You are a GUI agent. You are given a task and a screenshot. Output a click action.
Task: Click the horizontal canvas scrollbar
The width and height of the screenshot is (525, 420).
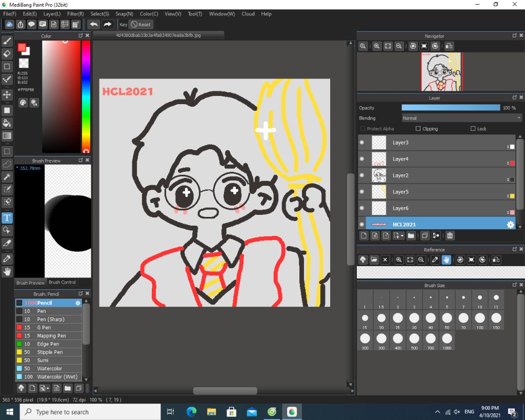[225, 391]
